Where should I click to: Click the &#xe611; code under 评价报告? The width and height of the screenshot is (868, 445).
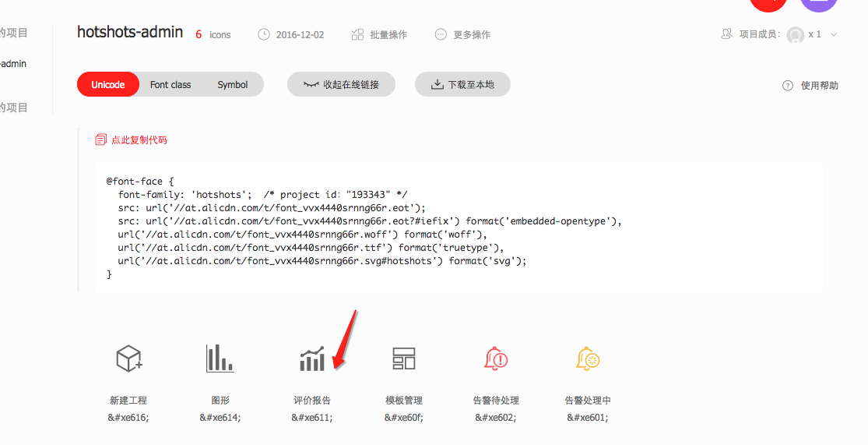(x=312, y=417)
